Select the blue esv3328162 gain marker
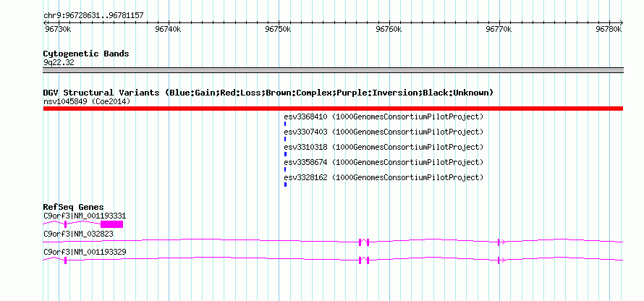The width and height of the screenshot is (644, 301). [285, 185]
